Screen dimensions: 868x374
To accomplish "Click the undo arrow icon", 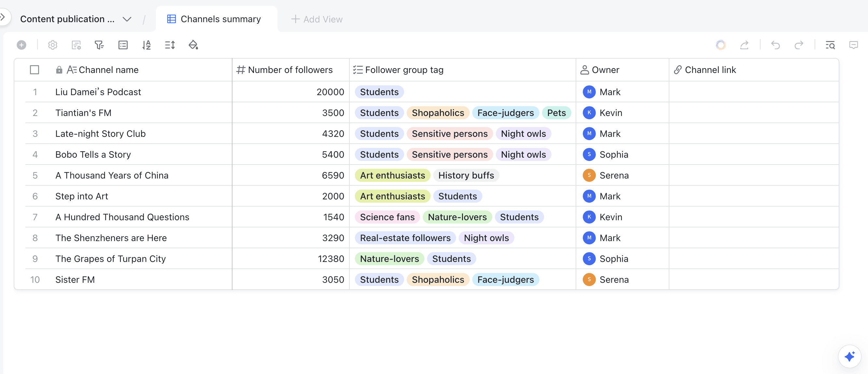I will pos(775,45).
